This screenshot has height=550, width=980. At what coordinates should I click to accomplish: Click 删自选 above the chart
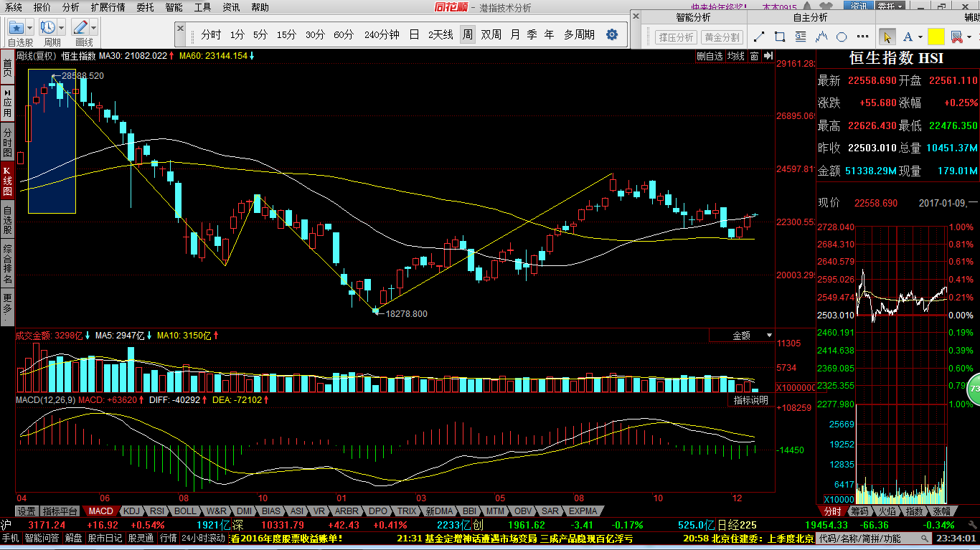click(x=710, y=56)
